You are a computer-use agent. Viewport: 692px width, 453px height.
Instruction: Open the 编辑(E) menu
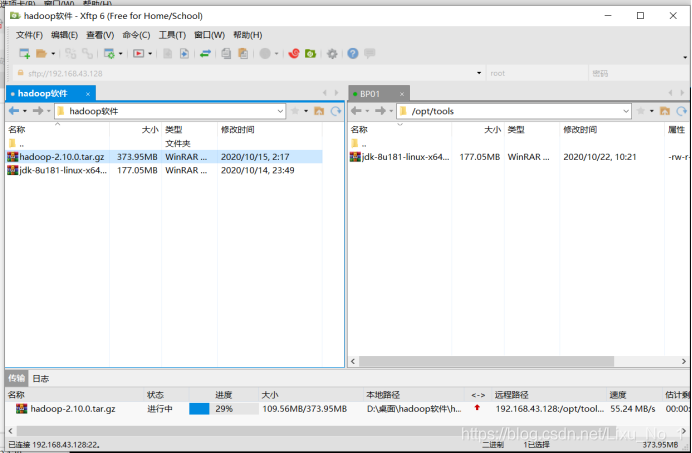pyautogui.click(x=64, y=35)
